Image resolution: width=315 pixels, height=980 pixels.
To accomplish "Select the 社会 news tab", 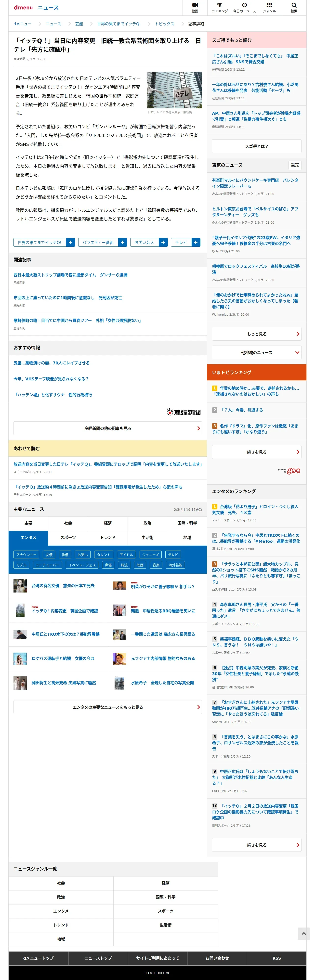I will pos(68,524).
